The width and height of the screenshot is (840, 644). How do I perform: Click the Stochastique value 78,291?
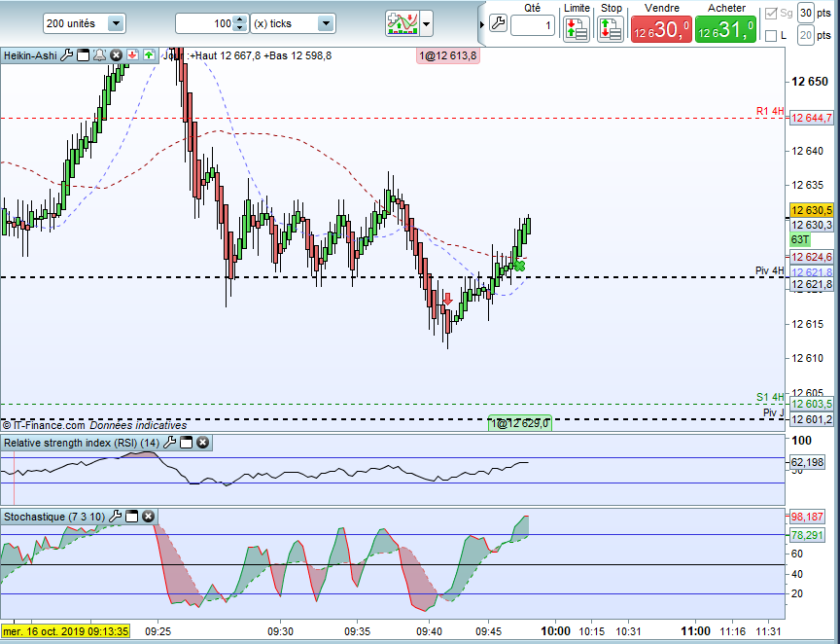point(807,535)
